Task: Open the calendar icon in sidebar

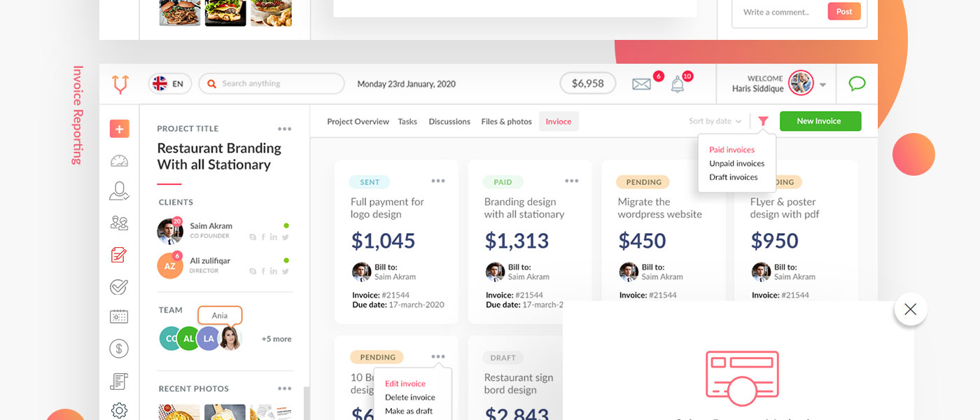Action: [x=119, y=316]
